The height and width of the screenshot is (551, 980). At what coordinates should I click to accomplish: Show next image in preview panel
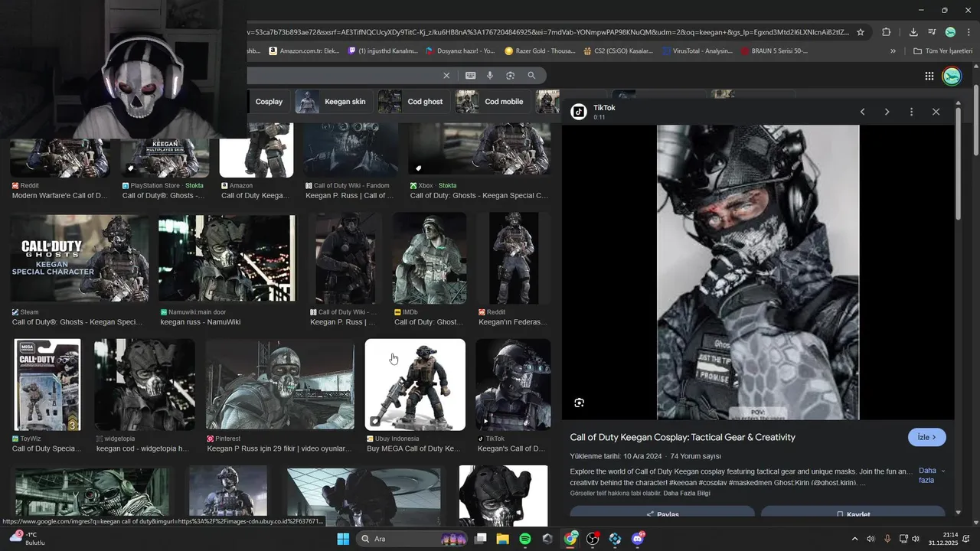tap(887, 112)
